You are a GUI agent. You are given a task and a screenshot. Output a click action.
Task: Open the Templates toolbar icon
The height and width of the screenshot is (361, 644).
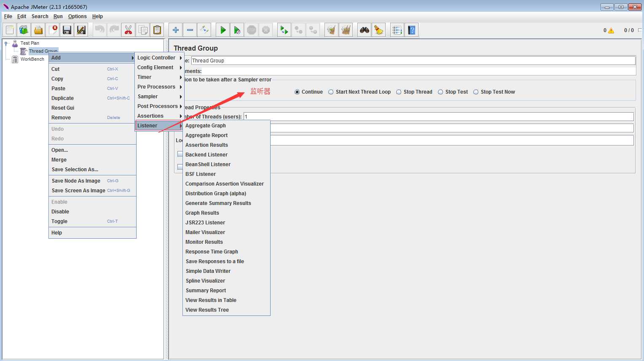tap(24, 30)
